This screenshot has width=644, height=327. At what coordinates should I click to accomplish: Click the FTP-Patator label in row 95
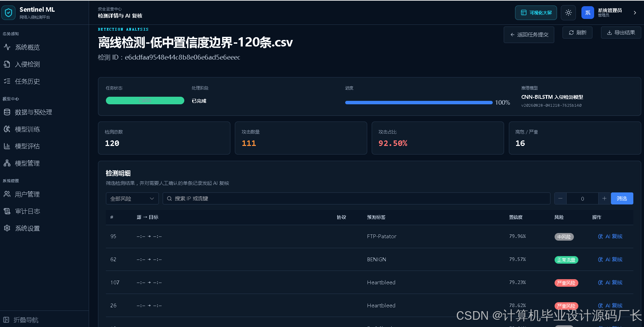(382, 236)
